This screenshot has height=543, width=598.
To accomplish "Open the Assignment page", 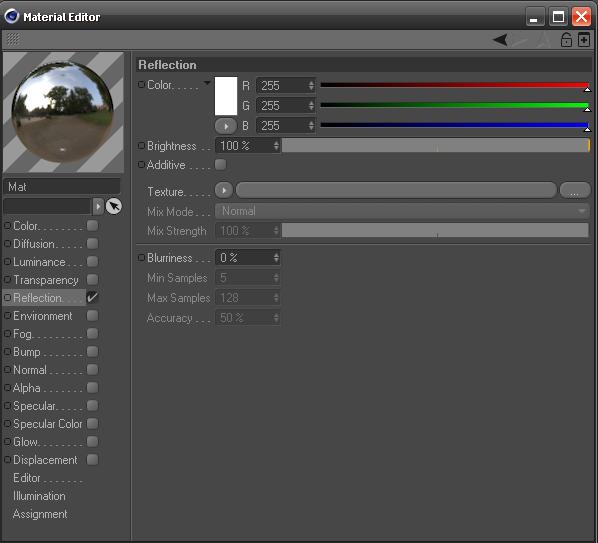I will tap(40, 514).
